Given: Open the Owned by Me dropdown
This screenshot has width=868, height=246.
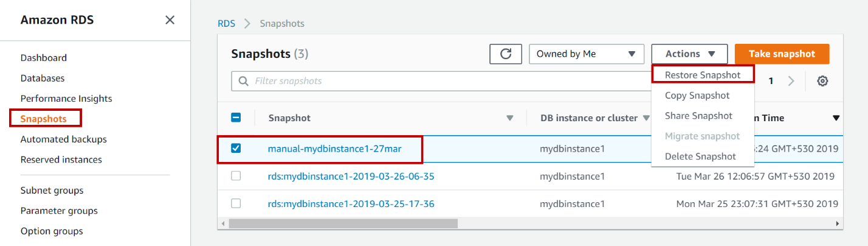Looking at the screenshot, I should 586,54.
